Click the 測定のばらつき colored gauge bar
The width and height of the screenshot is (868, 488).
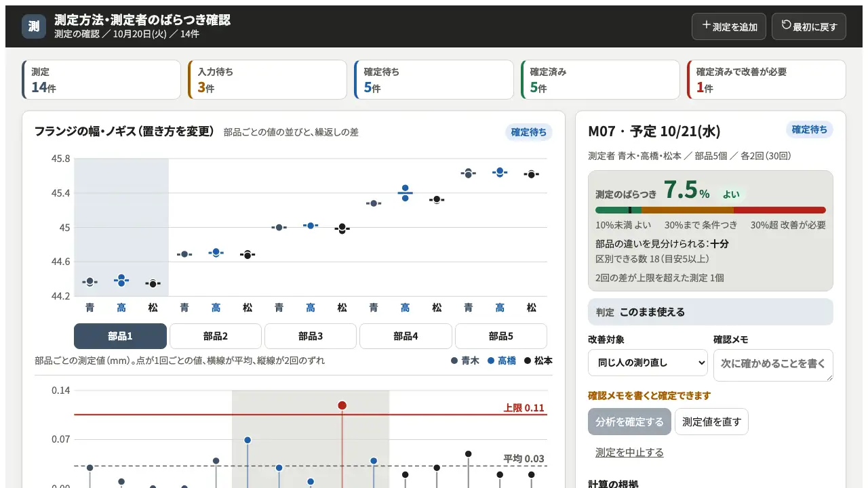(711, 210)
